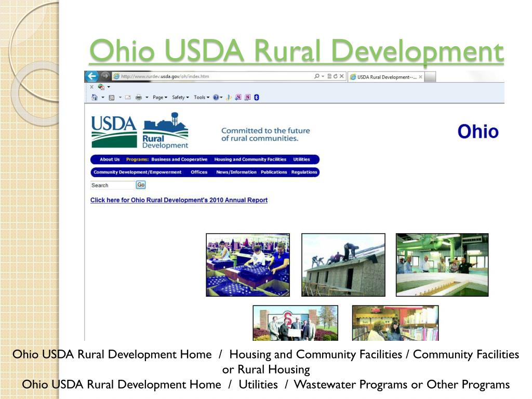
Task: Click the Home icon in command bar
Action: (95, 97)
